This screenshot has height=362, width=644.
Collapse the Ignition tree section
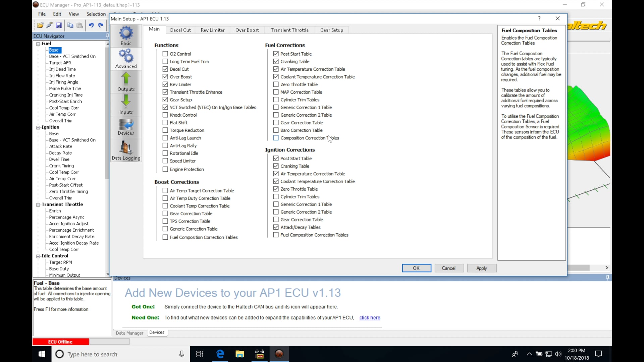(38, 127)
